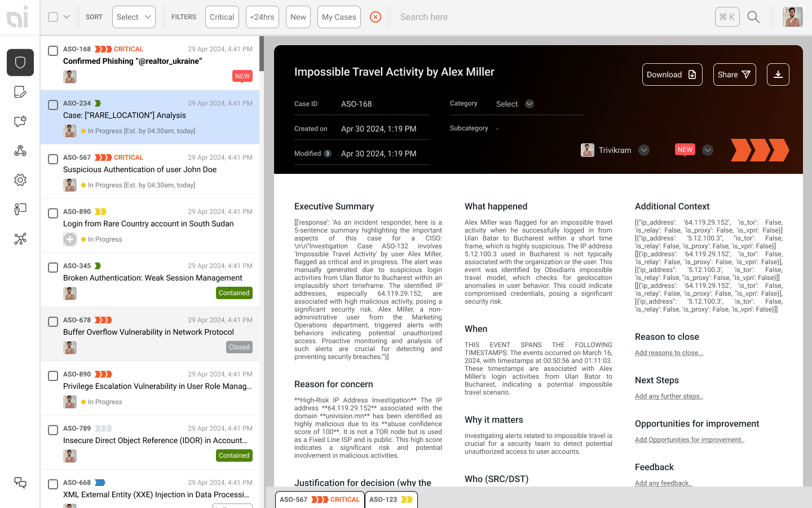Click the magnifying glass search icon
This screenshot has height=508, width=812.
753,17
